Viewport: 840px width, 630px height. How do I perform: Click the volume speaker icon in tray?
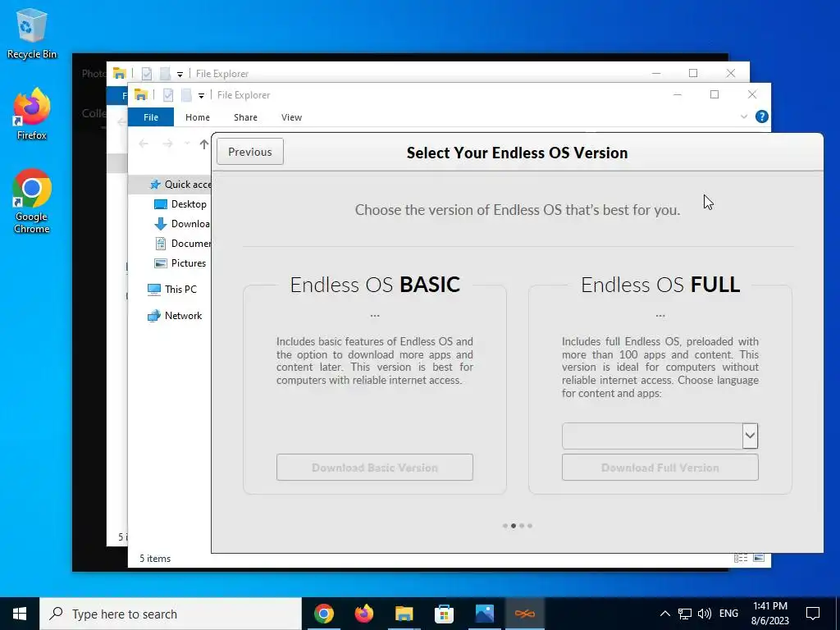pyautogui.click(x=705, y=614)
